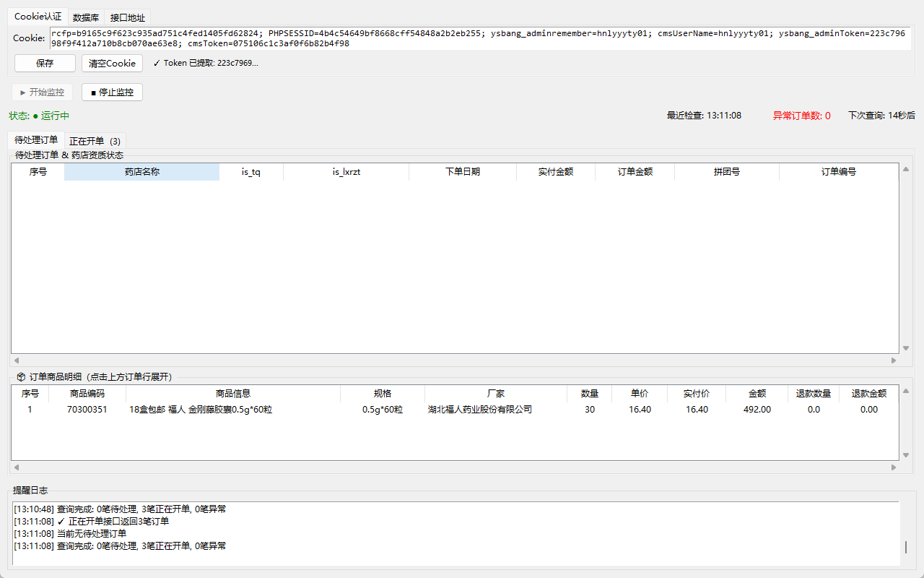Switch to the 正在开单 (3) tab
The image size is (924, 578).
pyautogui.click(x=95, y=141)
